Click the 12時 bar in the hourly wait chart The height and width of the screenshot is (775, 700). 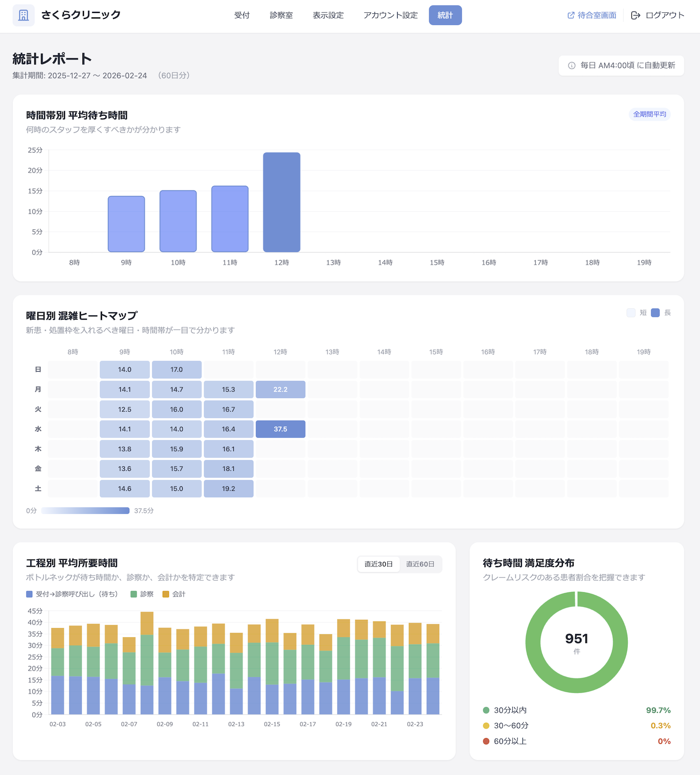(x=281, y=202)
